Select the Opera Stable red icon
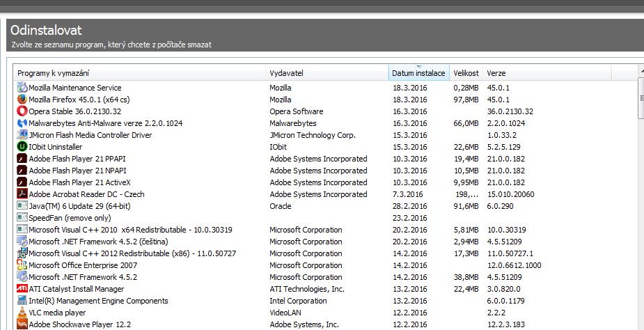 point(22,111)
